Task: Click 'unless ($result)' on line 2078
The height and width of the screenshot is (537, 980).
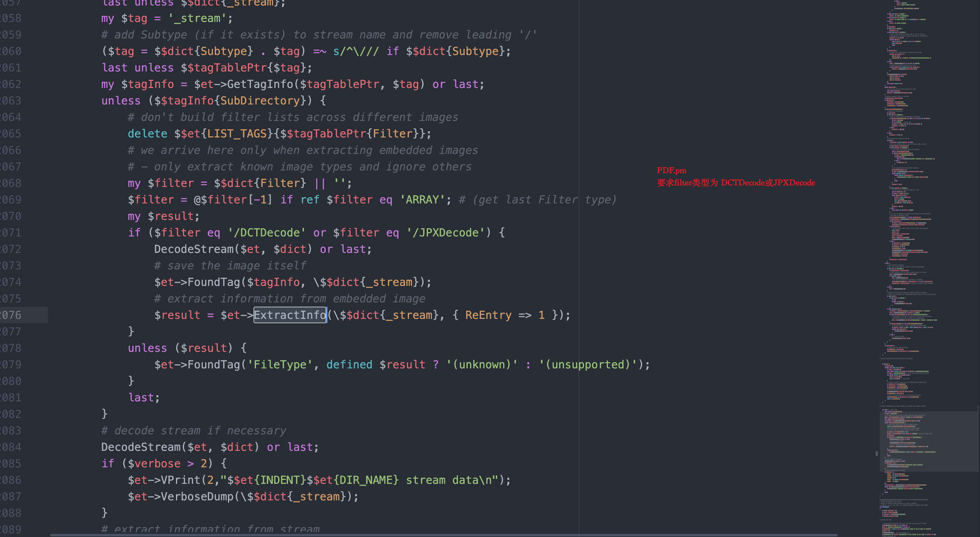Action: point(180,348)
